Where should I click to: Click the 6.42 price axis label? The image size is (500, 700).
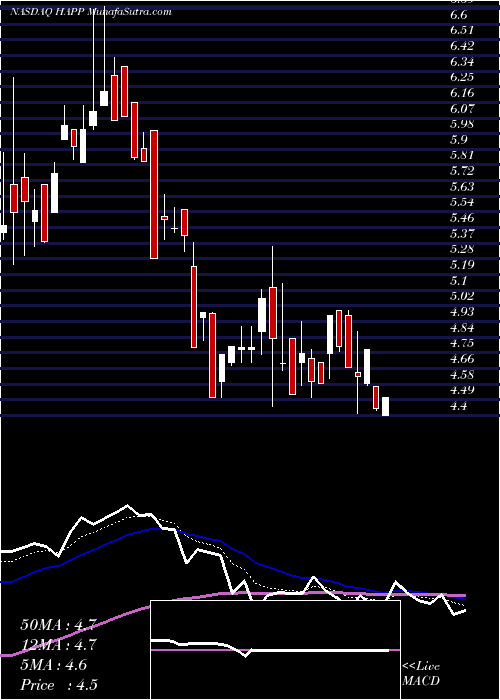click(462, 46)
